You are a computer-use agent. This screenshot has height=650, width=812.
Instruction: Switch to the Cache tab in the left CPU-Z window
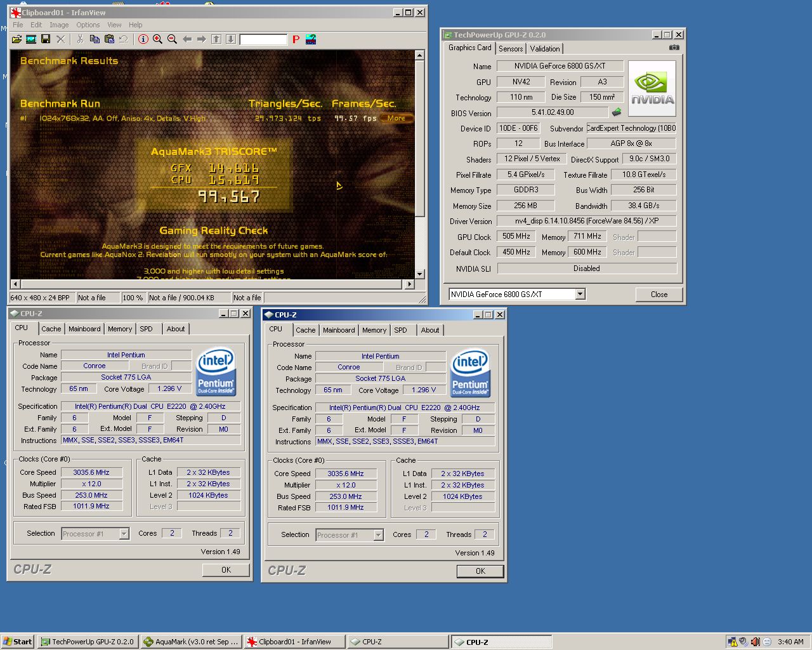[x=51, y=329]
